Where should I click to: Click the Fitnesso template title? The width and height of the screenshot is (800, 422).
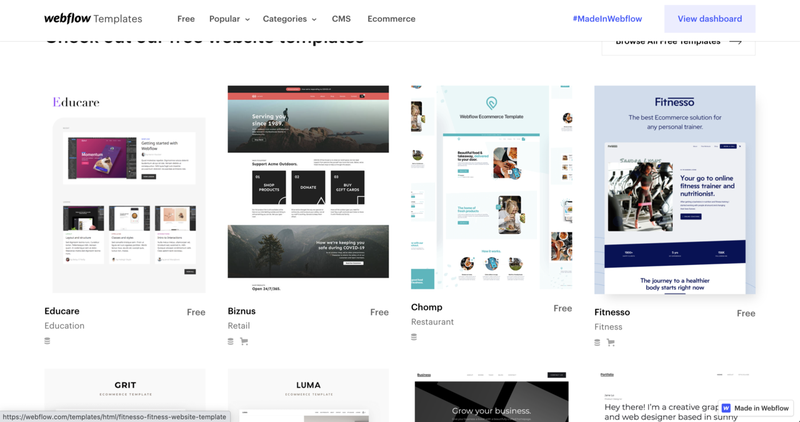pos(612,312)
